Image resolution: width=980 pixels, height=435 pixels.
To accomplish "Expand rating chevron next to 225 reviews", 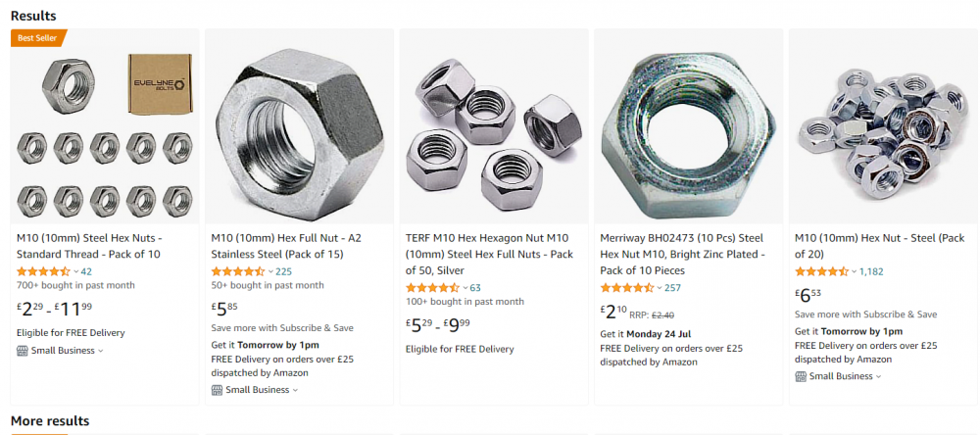I will tap(270, 272).
